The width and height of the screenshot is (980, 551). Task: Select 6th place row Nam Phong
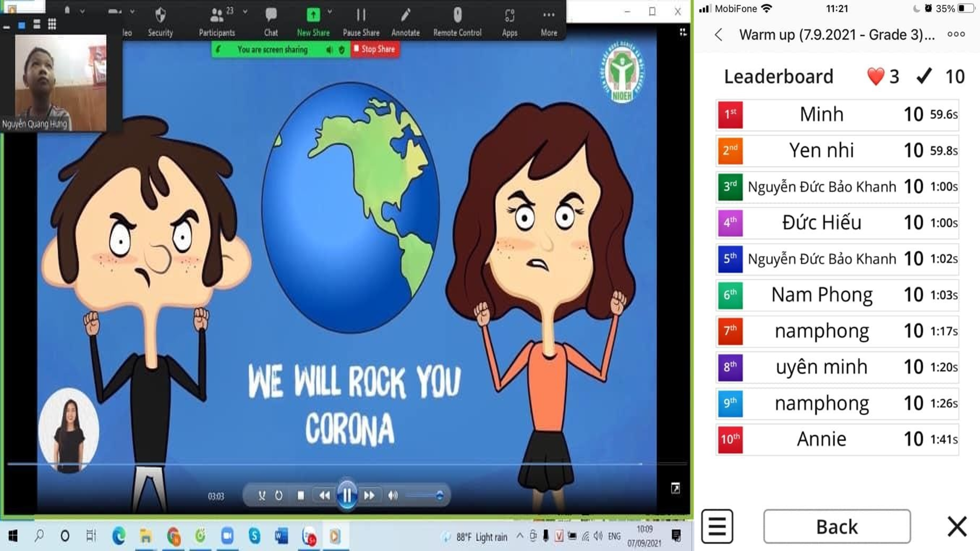(837, 295)
